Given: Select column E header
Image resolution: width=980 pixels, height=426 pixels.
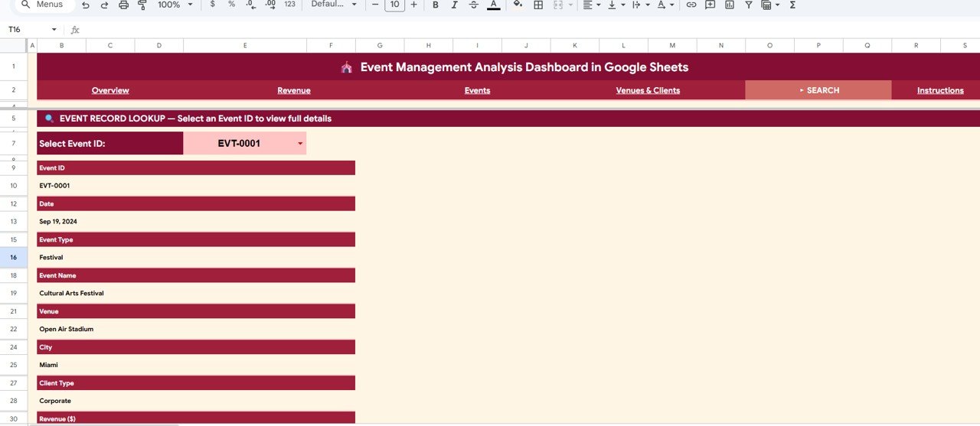Looking at the screenshot, I should [245, 46].
